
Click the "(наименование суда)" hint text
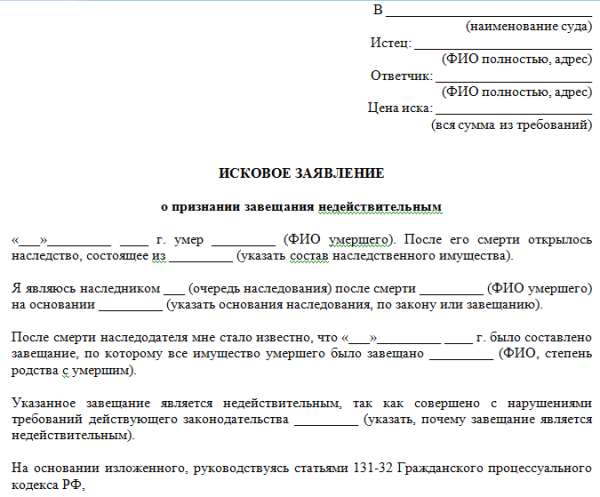pos(529,26)
